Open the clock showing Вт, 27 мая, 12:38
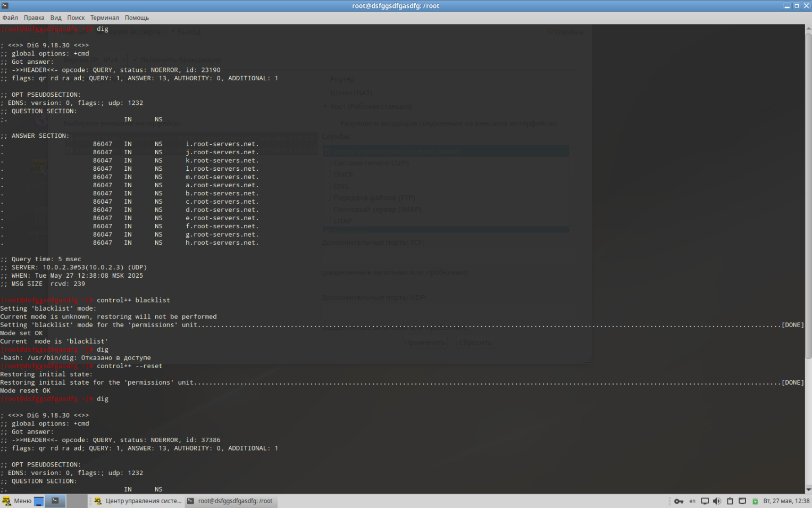The image size is (812, 508). 786,501
